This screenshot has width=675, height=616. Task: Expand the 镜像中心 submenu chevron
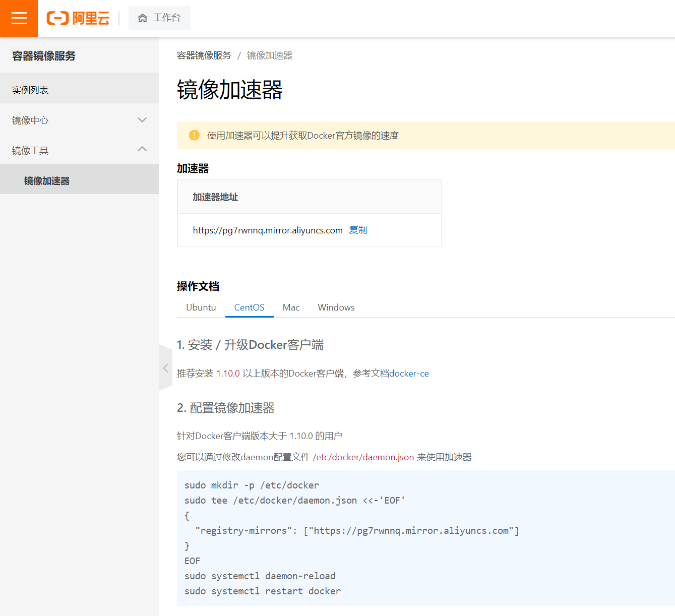(x=142, y=120)
